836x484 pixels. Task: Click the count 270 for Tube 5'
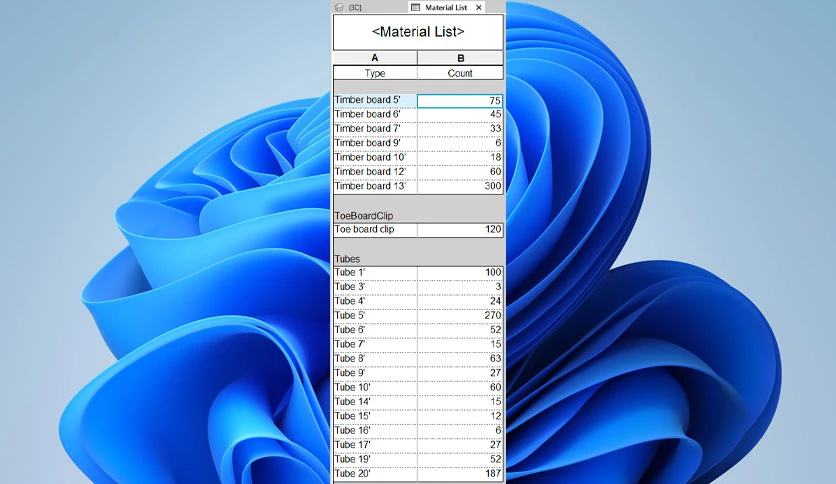pos(460,316)
